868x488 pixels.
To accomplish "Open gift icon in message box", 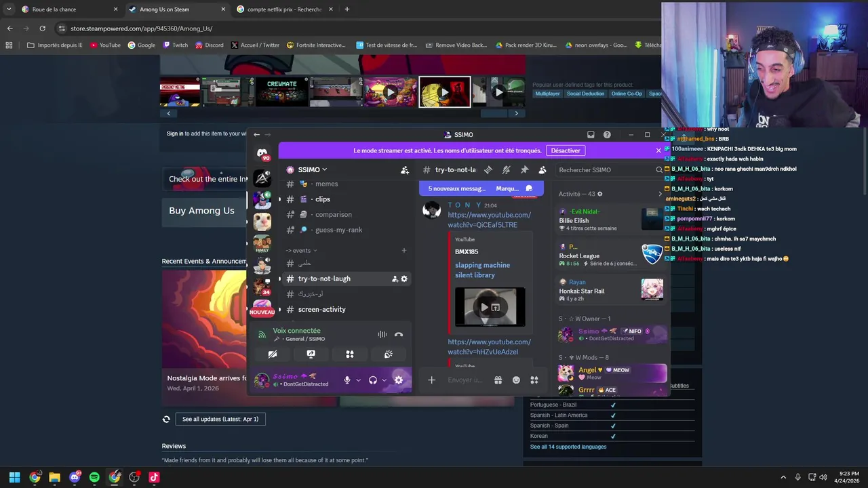I will pyautogui.click(x=498, y=380).
